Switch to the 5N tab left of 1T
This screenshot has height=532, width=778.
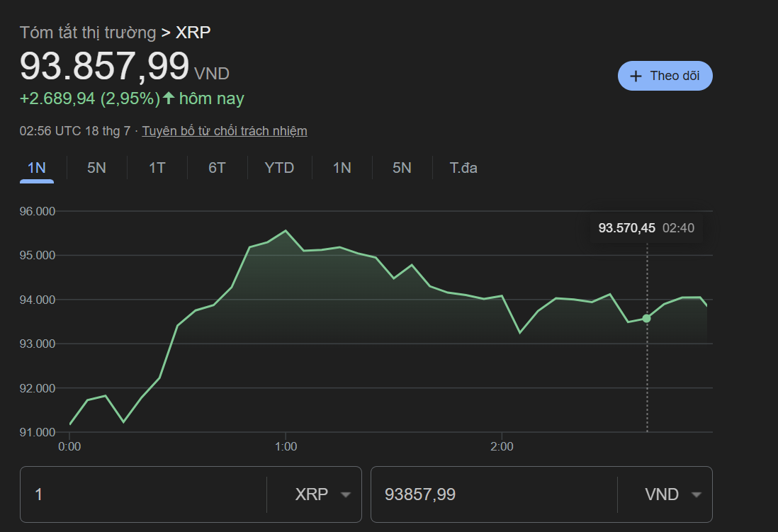pos(96,168)
